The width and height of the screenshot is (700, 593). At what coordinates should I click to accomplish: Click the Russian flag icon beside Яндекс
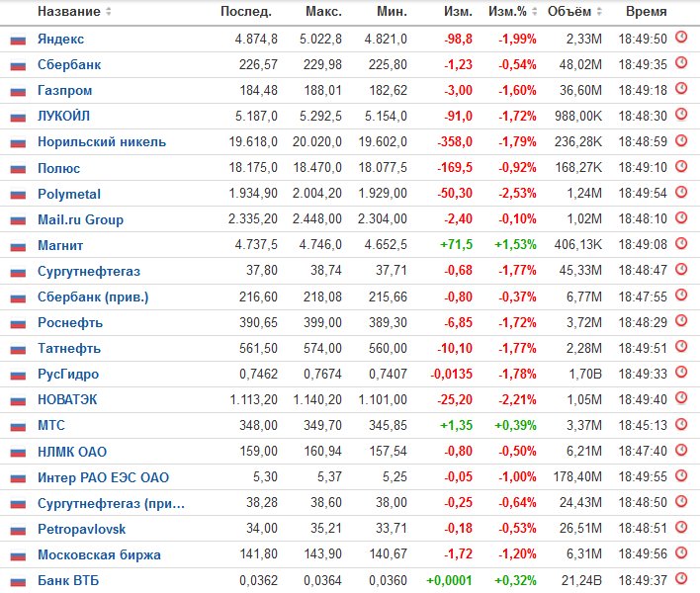pyautogui.click(x=18, y=41)
